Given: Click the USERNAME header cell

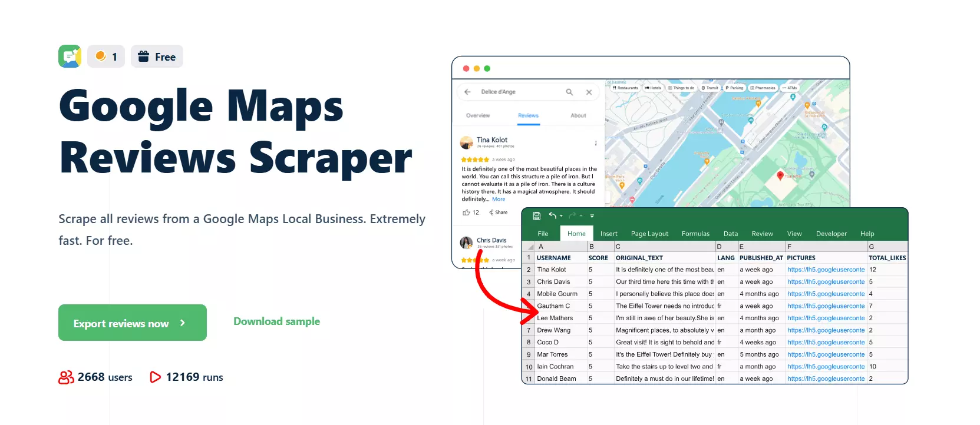Looking at the screenshot, I should click(x=561, y=258).
